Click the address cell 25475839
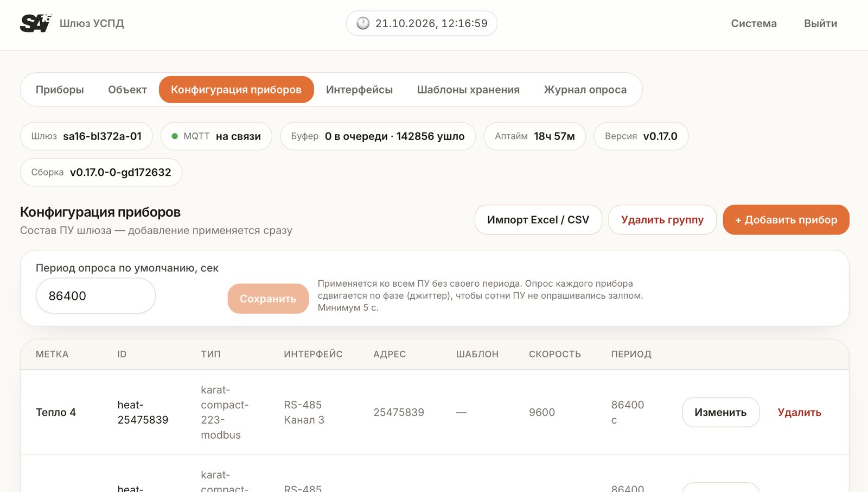 [399, 412]
